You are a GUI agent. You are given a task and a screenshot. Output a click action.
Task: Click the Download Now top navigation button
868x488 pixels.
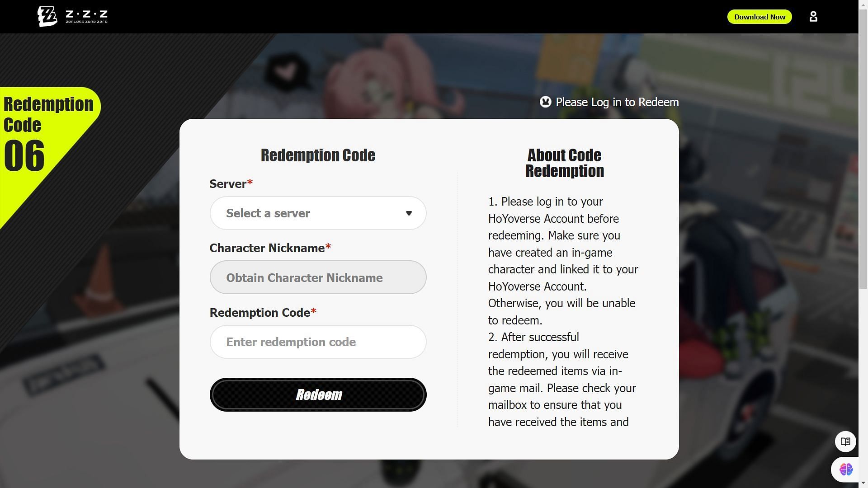click(759, 16)
